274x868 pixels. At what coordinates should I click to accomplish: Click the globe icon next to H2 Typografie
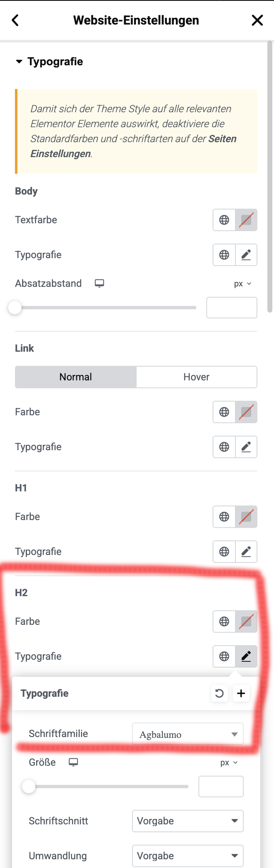click(x=224, y=656)
